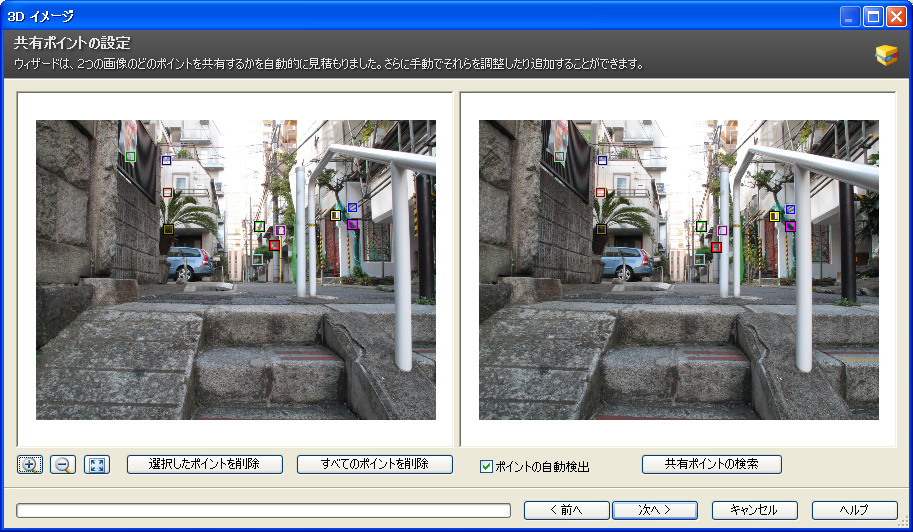Click the zoom in magnifier icon
Image resolution: width=913 pixels, height=532 pixels.
(x=30, y=464)
